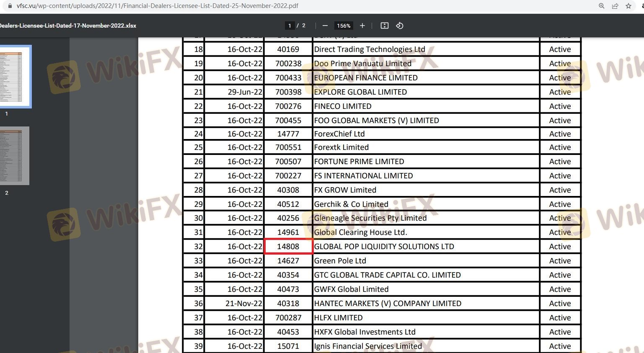Viewport: 644px width, 353px height.
Task: Select the 156% zoom level field
Action: [344, 26]
